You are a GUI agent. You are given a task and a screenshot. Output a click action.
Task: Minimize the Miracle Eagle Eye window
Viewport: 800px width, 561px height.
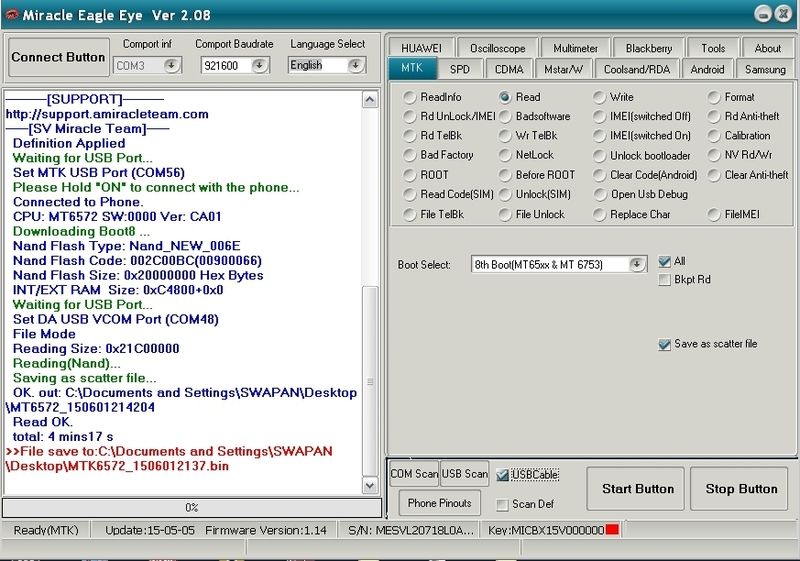coord(763,14)
